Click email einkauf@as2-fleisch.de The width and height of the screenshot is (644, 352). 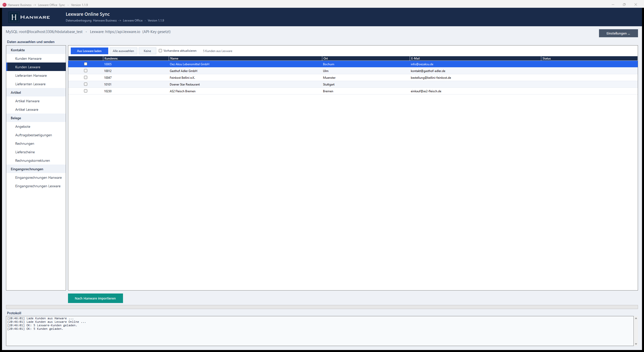426,91
